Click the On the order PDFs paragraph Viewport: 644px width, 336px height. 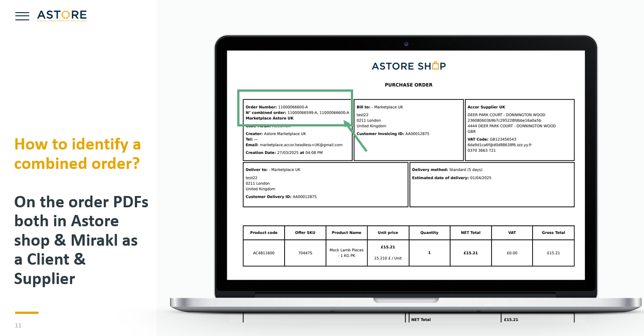click(x=81, y=240)
